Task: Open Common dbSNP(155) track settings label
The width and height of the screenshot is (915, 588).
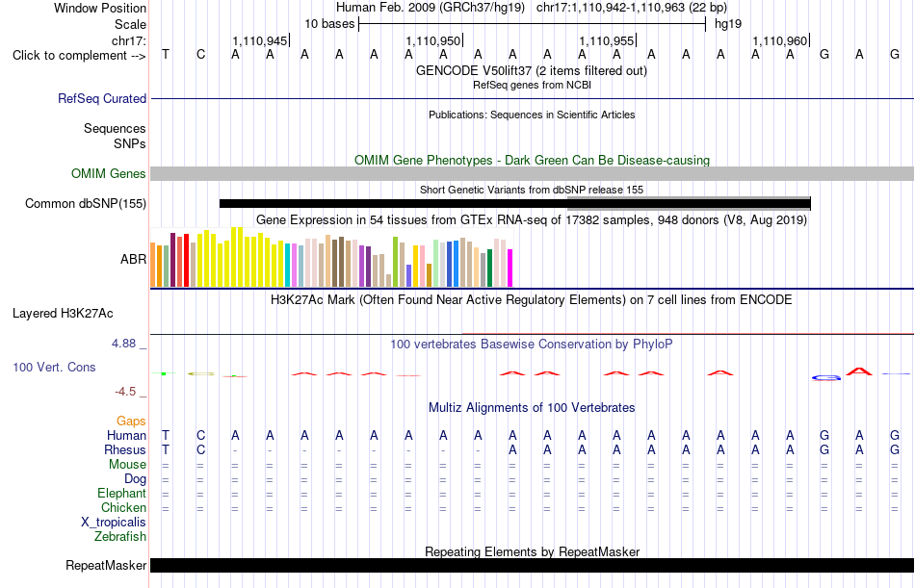Action: (x=85, y=204)
